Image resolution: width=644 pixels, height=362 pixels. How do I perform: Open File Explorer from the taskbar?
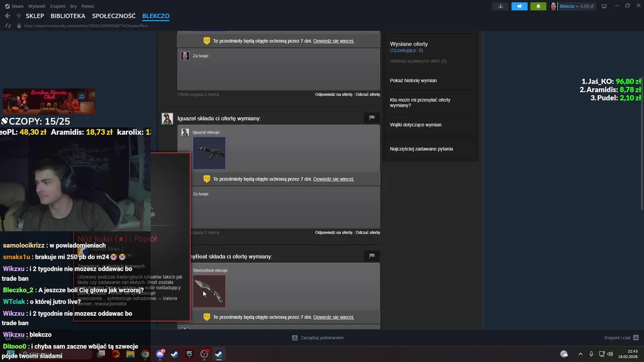click(130, 354)
